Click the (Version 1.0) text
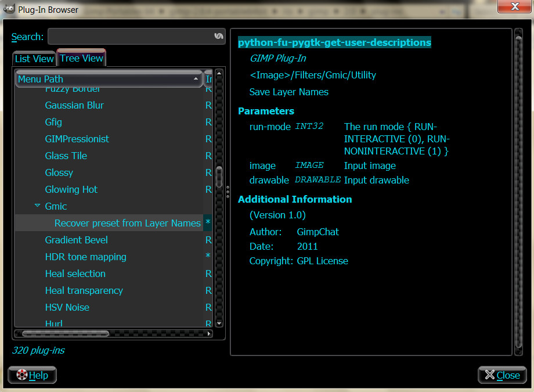This screenshot has height=392, width=534. coord(277,215)
